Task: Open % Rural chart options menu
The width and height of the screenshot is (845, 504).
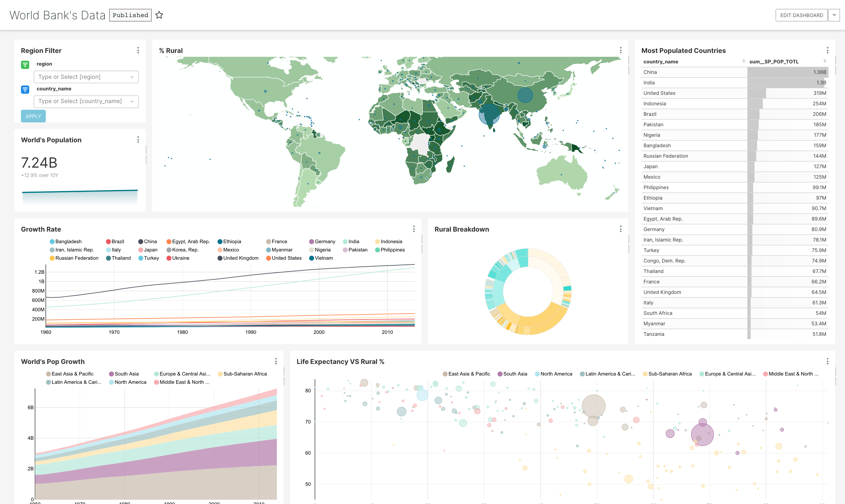Action: tap(621, 50)
